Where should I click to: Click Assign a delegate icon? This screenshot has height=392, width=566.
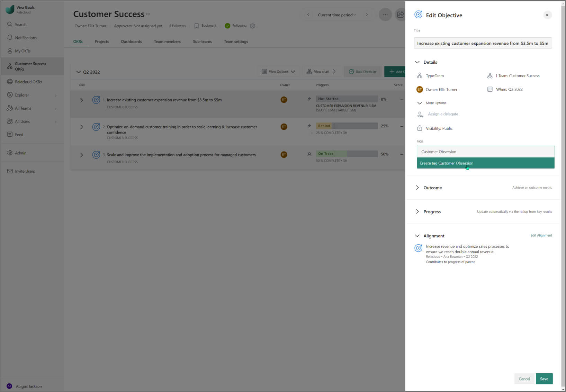pos(420,114)
